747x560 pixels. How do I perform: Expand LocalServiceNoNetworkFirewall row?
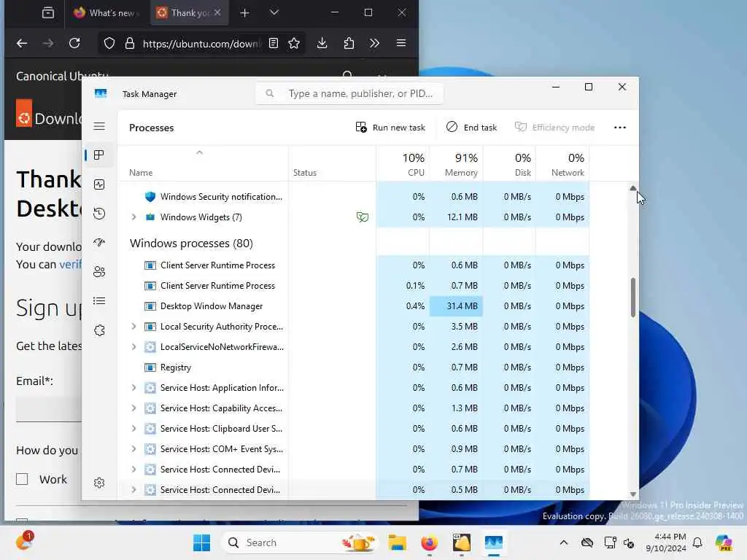134,347
